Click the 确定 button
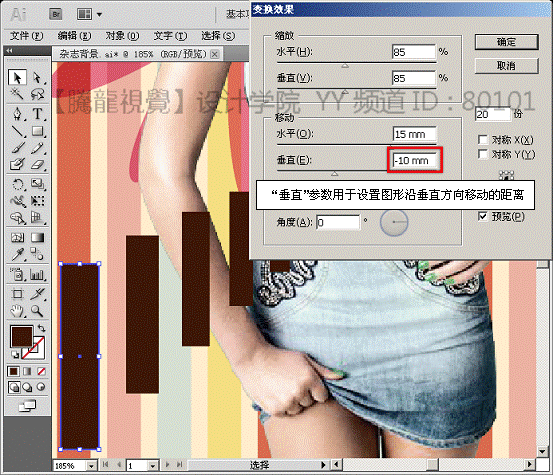This screenshot has height=475, width=553. pyautogui.click(x=506, y=42)
